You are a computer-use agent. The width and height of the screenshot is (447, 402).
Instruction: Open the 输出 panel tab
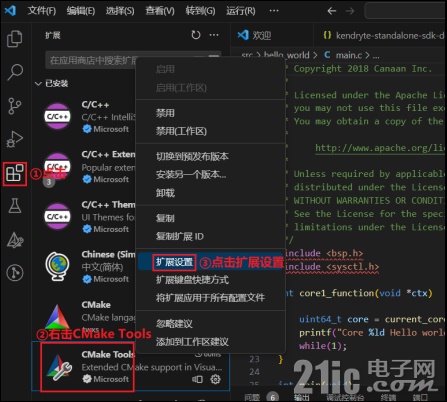tap(301, 397)
